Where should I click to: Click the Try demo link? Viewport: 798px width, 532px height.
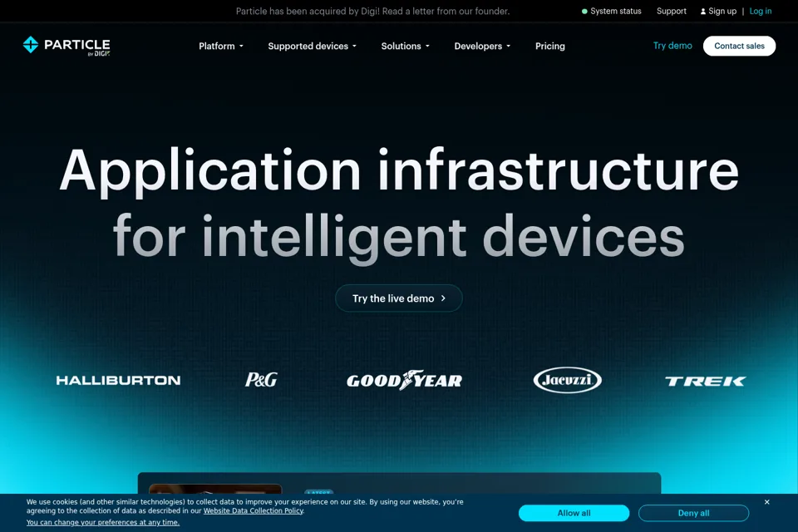(x=672, y=46)
